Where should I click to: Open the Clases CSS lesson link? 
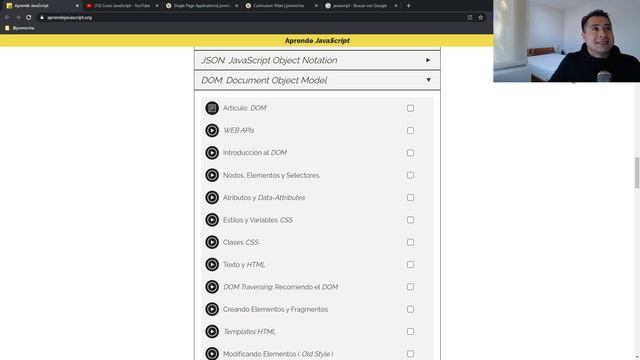(x=240, y=242)
